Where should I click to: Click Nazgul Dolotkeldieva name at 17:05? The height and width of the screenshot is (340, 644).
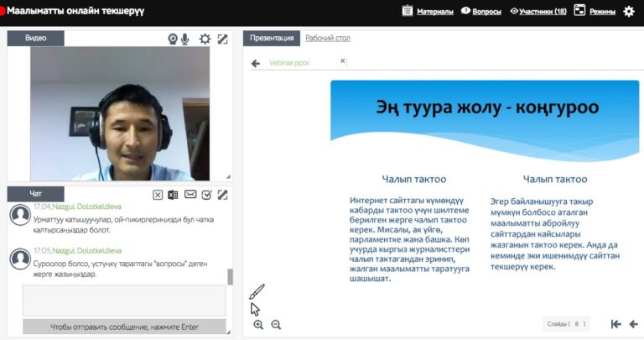coord(86,250)
